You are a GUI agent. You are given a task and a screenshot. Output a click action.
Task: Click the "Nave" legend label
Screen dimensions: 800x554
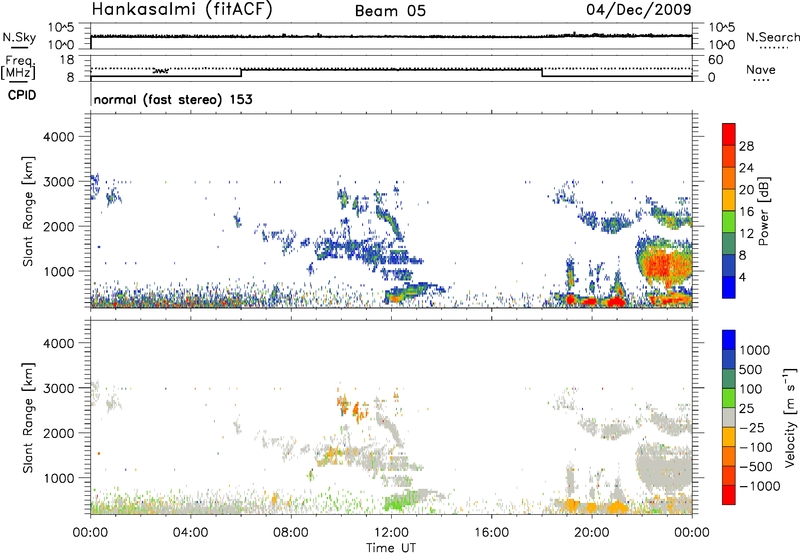761,69
